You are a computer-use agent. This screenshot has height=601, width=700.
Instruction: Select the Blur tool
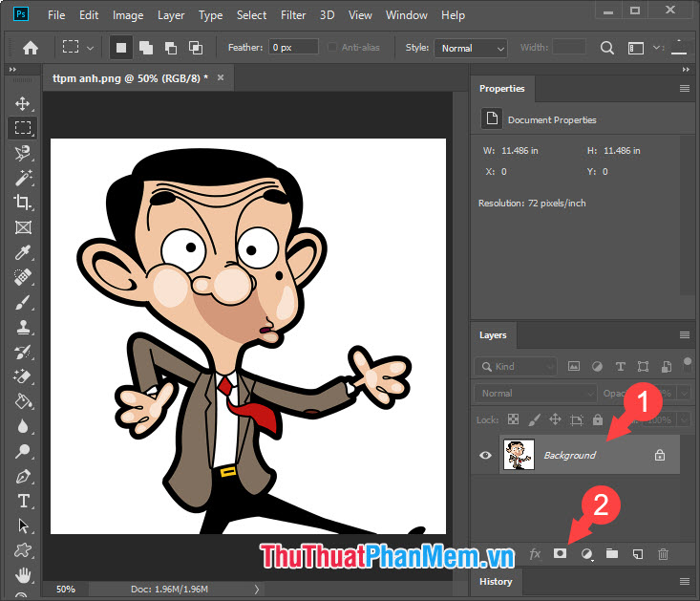coord(22,426)
